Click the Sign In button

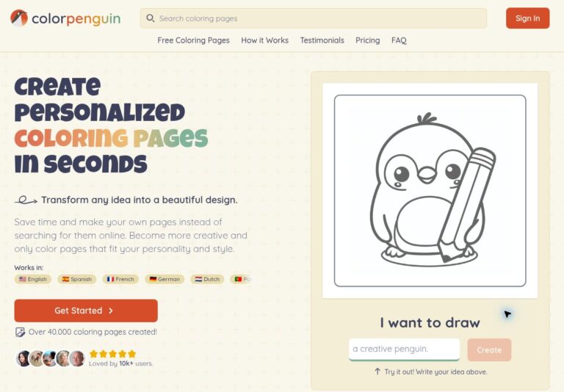click(528, 18)
